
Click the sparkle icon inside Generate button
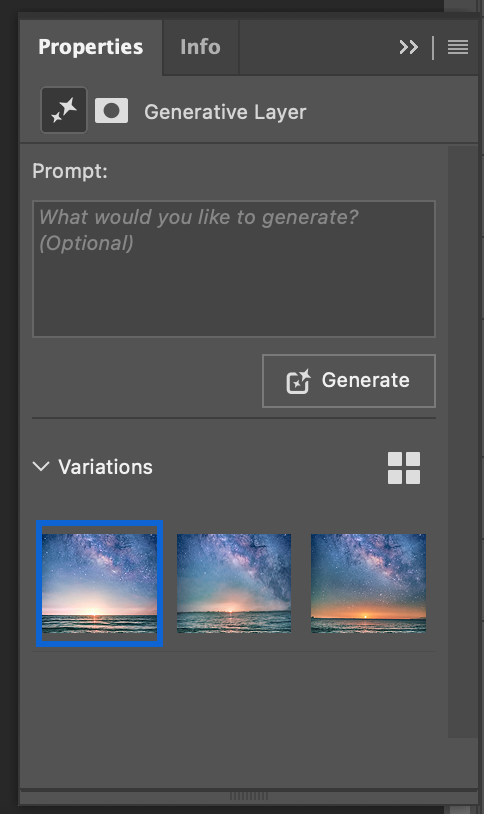[x=298, y=382]
